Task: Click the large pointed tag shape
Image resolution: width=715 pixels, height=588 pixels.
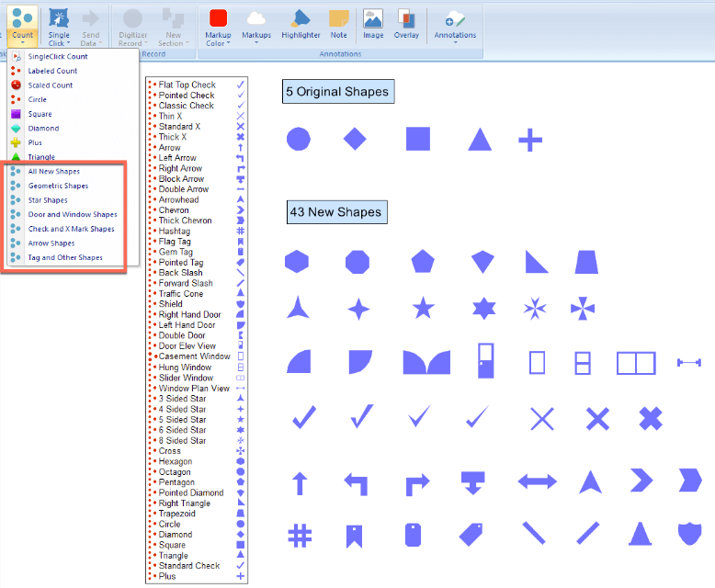Action: click(x=471, y=534)
